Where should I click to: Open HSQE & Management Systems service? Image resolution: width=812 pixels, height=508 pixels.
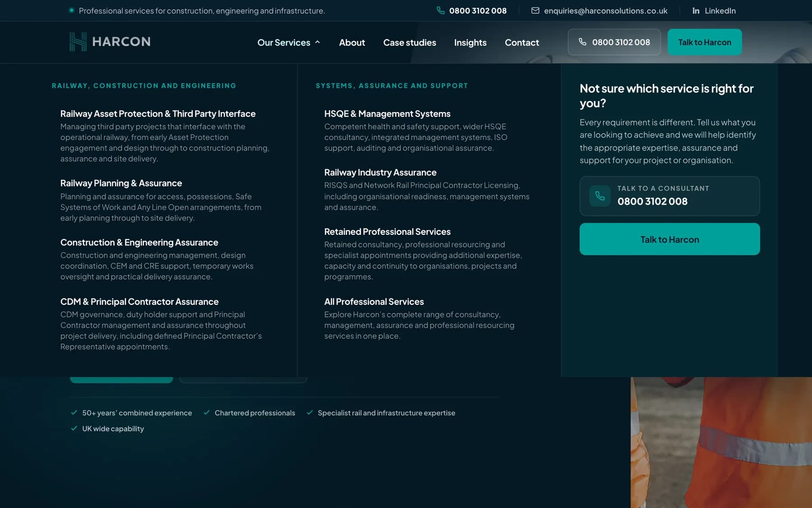tap(387, 114)
